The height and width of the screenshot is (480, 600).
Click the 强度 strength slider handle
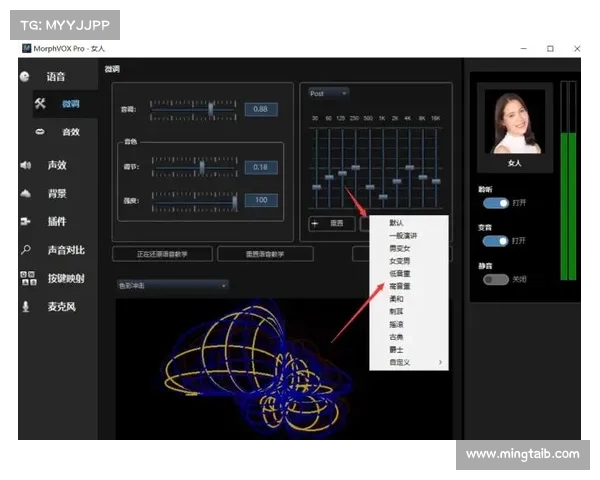point(235,202)
